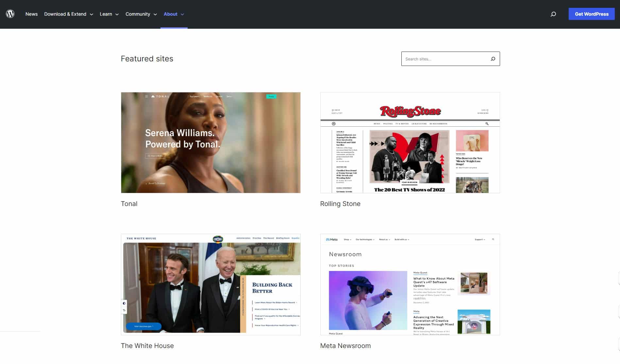Expand the Download & Extend menu
Image resolution: width=620 pixels, height=364 pixels.
click(69, 14)
